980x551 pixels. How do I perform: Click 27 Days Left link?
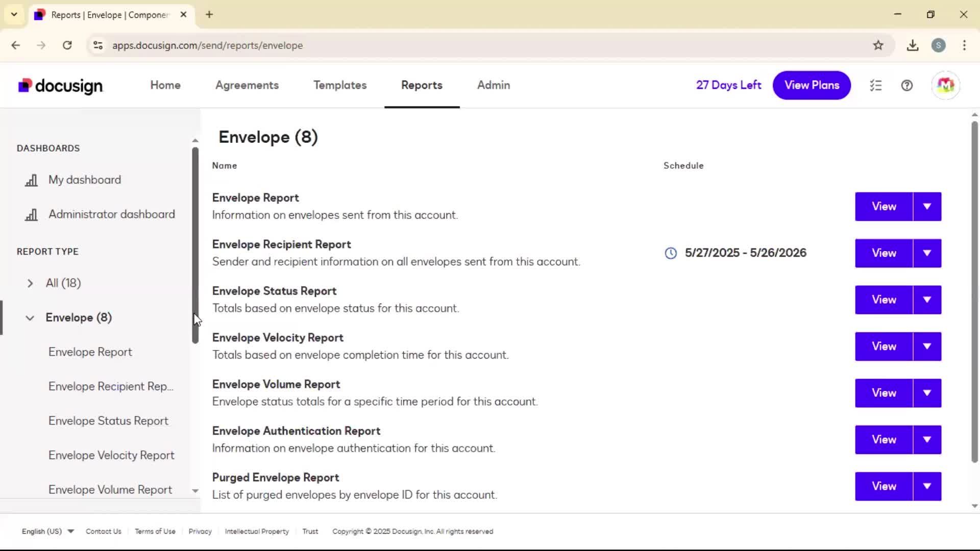click(728, 85)
